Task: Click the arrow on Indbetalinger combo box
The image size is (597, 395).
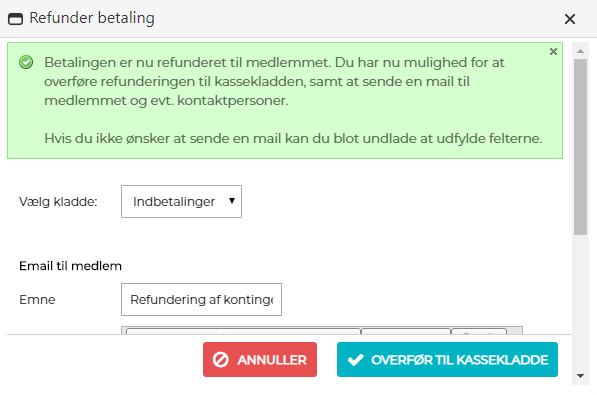Action: click(x=231, y=201)
